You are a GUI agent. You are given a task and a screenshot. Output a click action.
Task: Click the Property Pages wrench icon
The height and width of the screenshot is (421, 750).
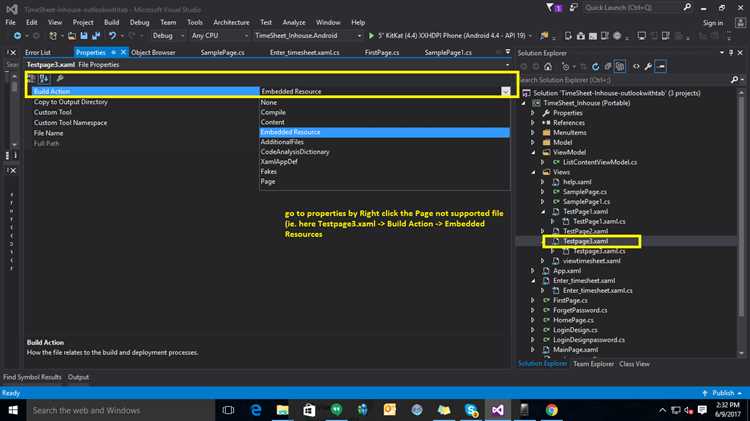click(x=60, y=78)
